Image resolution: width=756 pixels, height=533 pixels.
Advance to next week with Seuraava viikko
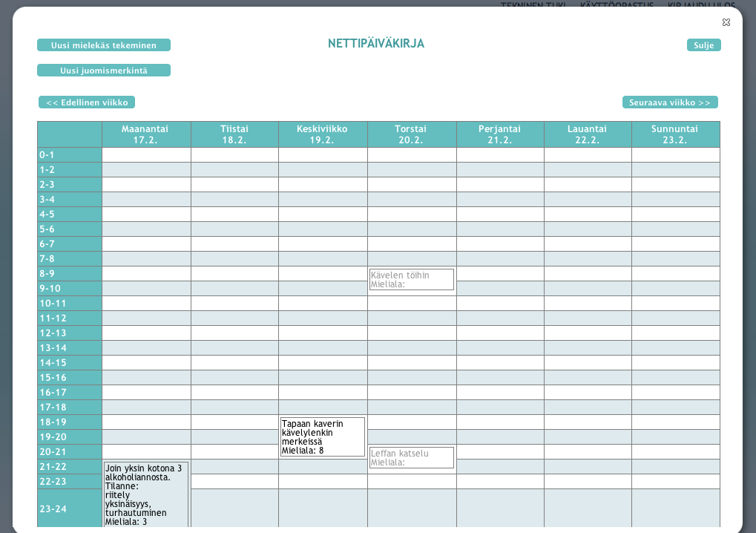pos(670,102)
